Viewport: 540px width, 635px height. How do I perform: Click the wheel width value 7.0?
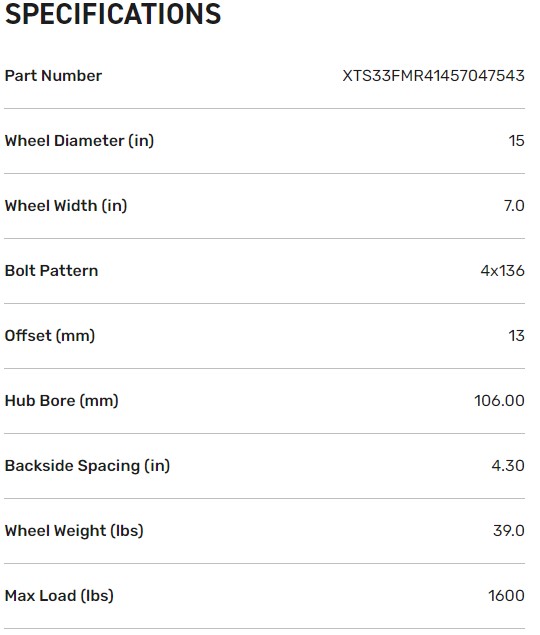[514, 206]
